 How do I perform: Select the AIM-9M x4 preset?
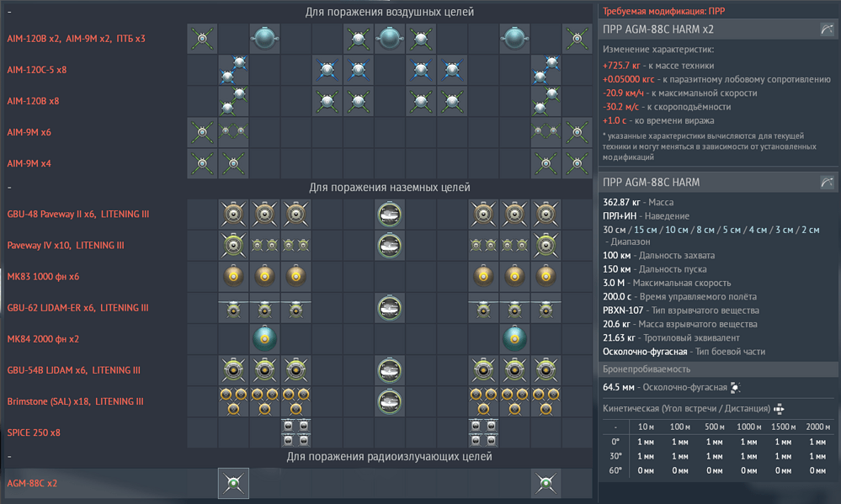coord(29,163)
